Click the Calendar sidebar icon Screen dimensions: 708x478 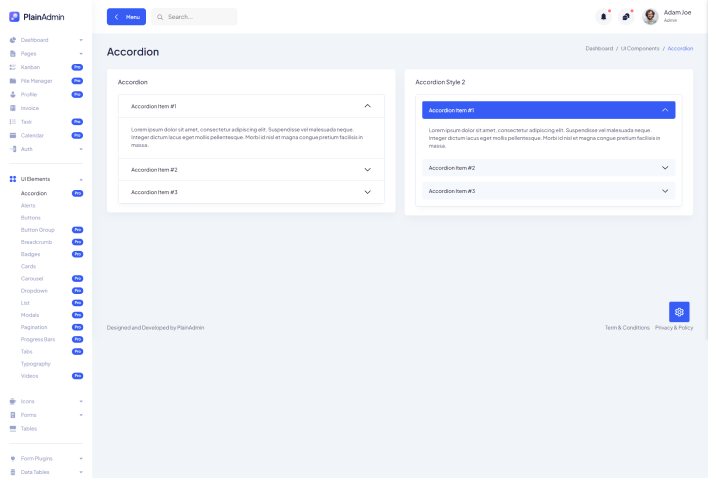tap(13, 135)
